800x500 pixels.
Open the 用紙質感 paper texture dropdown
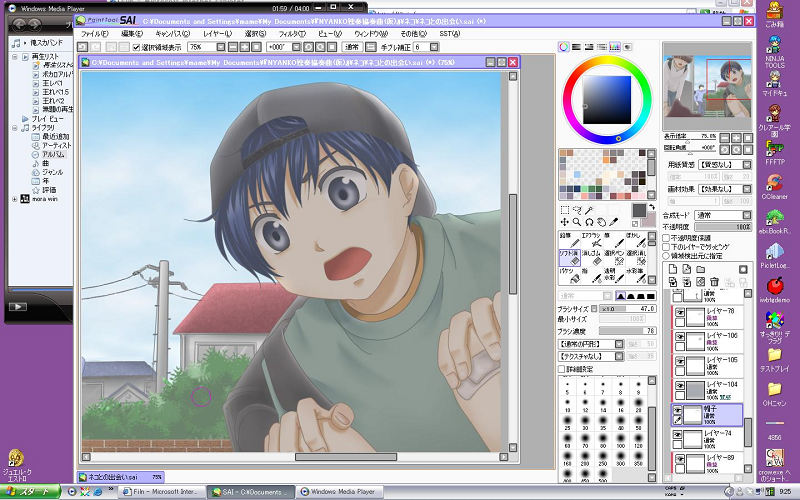point(746,165)
